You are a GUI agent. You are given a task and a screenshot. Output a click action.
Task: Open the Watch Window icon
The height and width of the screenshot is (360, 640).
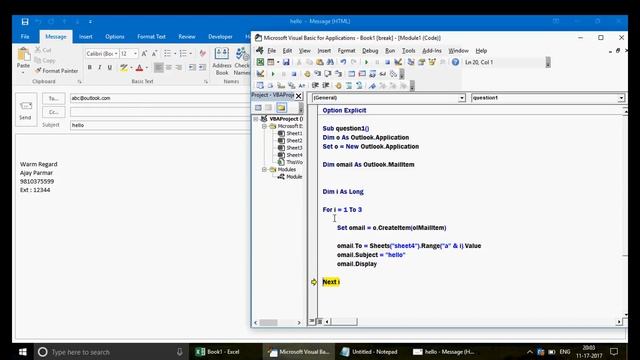372,74
